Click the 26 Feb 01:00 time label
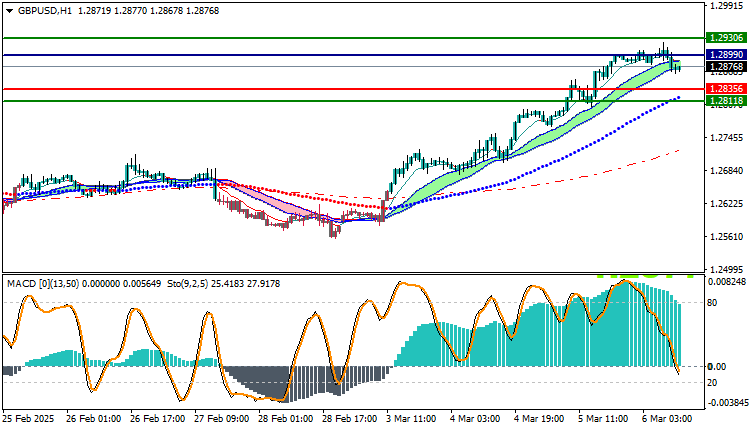The image size is (750, 430). [x=93, y=419]
